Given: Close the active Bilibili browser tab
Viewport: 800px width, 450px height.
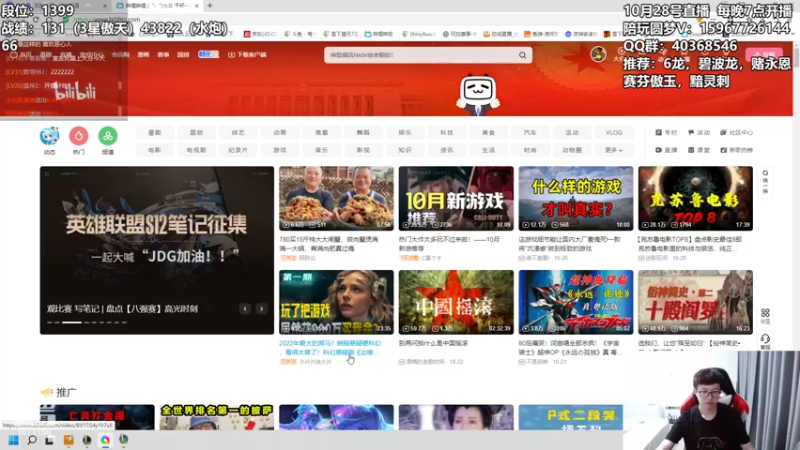Looking at the screenshot, I should [196, 6].
